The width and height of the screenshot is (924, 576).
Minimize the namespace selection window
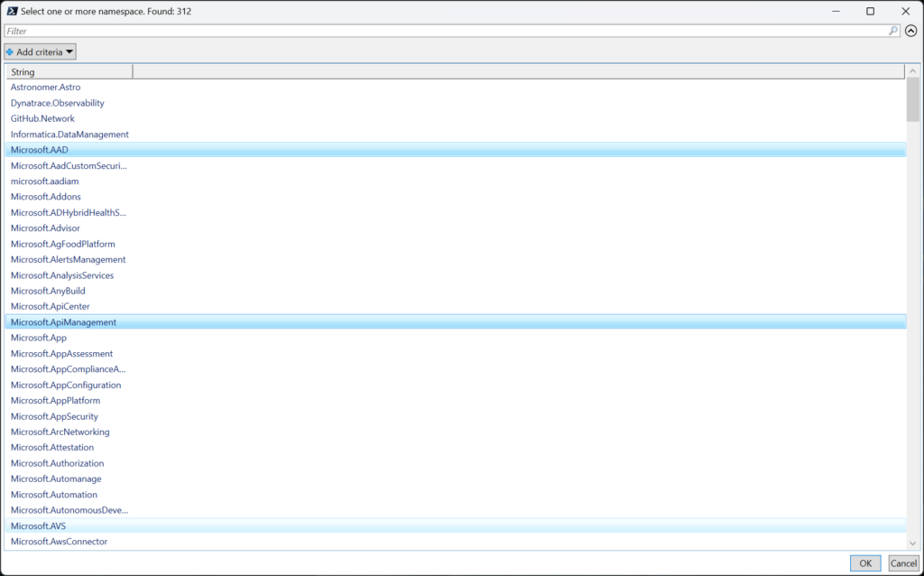click(x=836, y=11)
